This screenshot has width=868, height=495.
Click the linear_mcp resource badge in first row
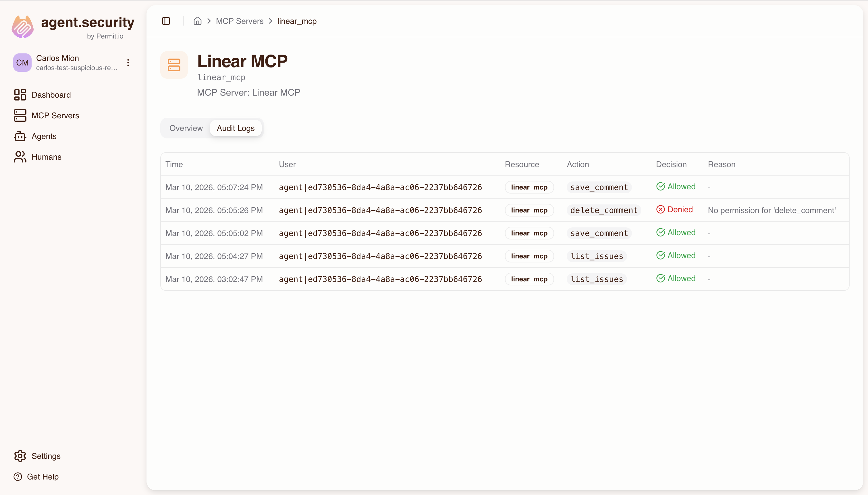pos(529,187)
